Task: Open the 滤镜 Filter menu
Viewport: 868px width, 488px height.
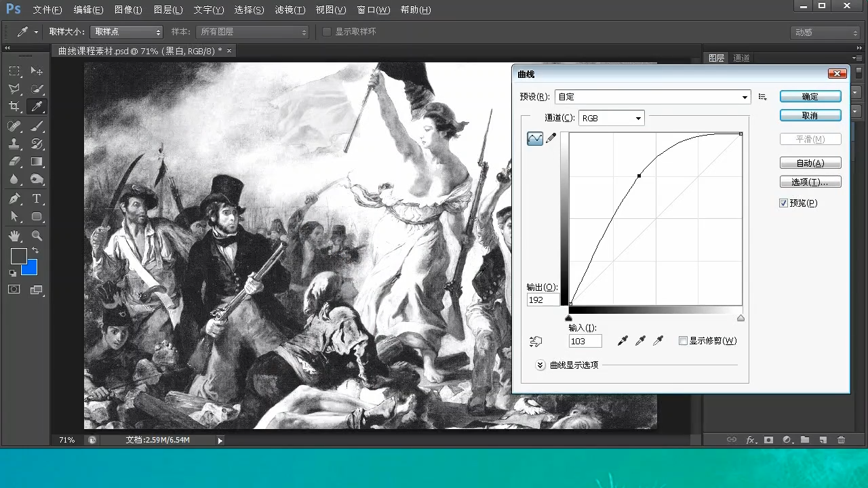Action: 290,10
